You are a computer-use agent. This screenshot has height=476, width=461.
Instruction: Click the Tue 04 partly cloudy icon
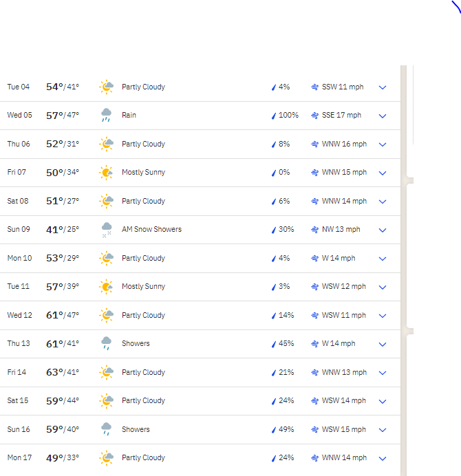coord(106,87)
